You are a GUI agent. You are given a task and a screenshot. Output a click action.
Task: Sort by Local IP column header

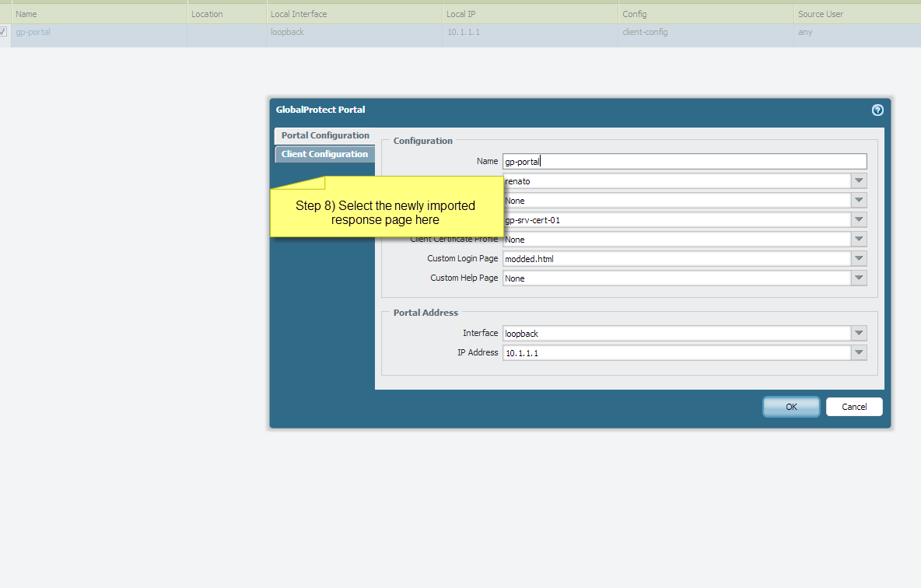[x=530, y=14]
